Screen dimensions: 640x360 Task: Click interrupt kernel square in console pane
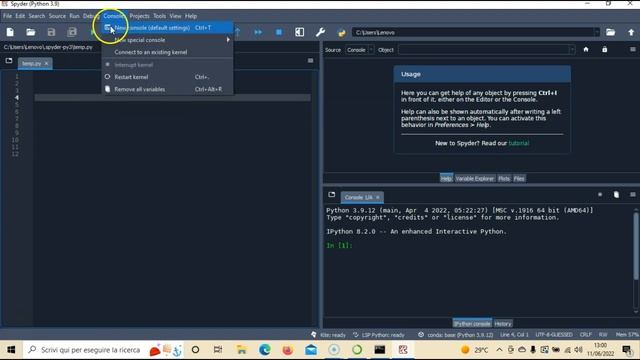600,195
